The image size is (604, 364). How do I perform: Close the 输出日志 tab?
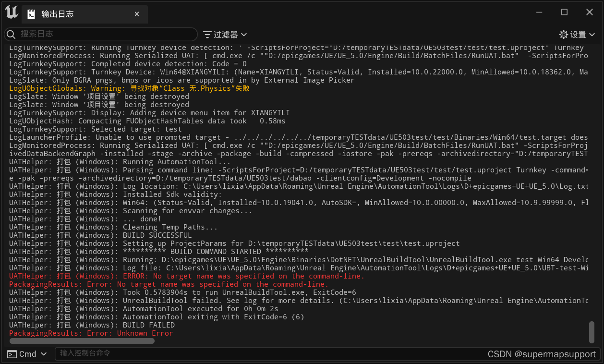pyautogui.click(x=136, y=14)
